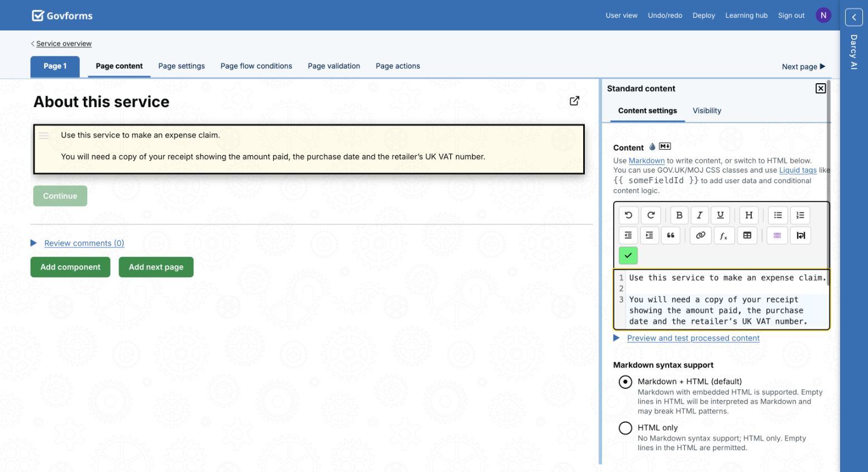Click the undo icon in editor toolbar
Screen dimensions: 868x472
628,215
